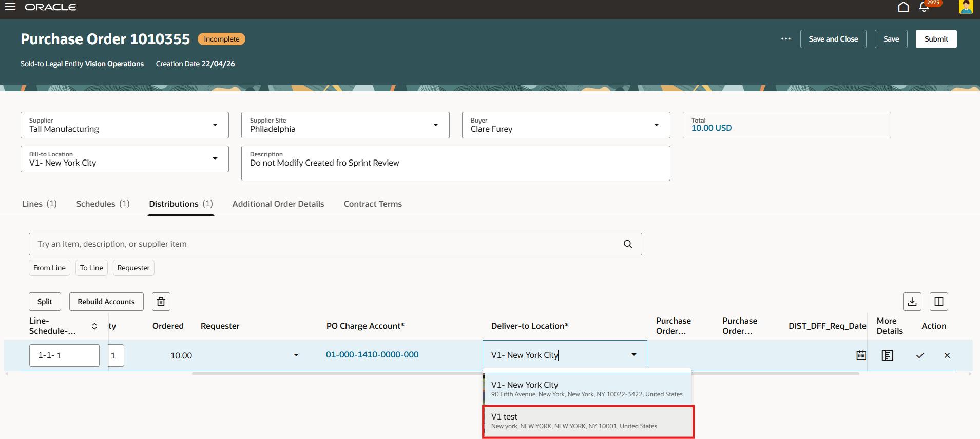Screen dimensions: 980x439
Task: Export distributions with download icon
Action: pyautogui.click(x=912, y=302)
